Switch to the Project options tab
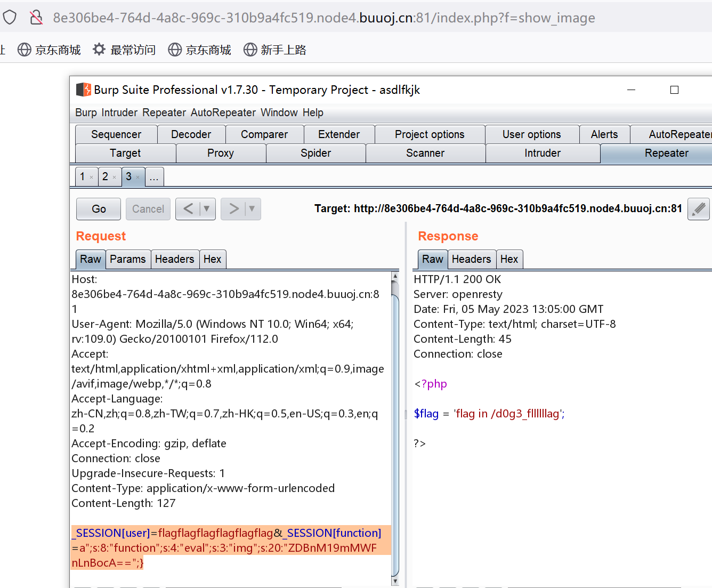 pyautogui.click(x=430, y=134)
